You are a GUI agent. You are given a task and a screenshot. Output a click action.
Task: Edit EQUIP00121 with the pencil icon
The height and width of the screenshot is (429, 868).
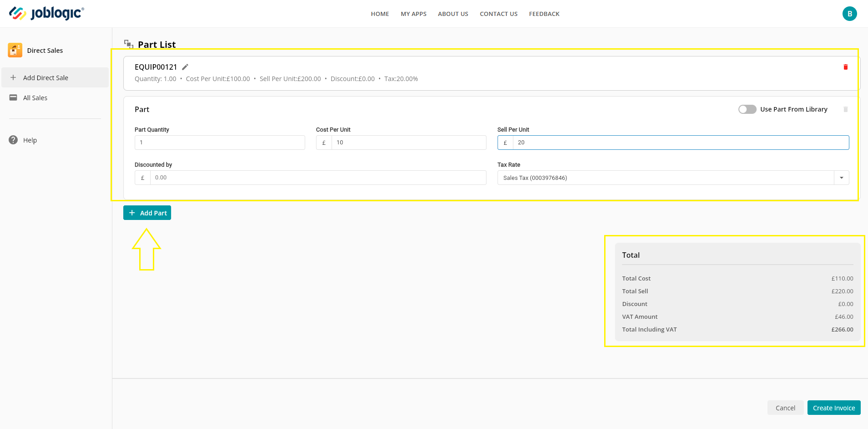tap(185, 67)
